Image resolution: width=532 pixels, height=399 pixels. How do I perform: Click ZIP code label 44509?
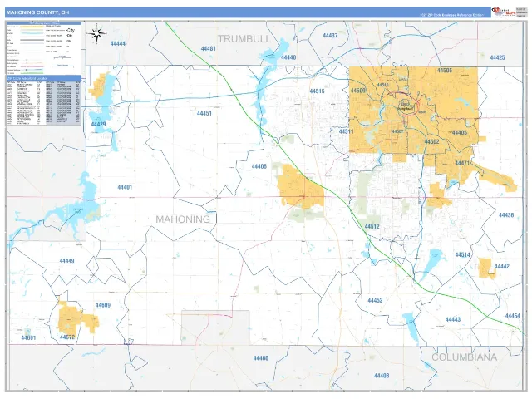click(358, 91)
